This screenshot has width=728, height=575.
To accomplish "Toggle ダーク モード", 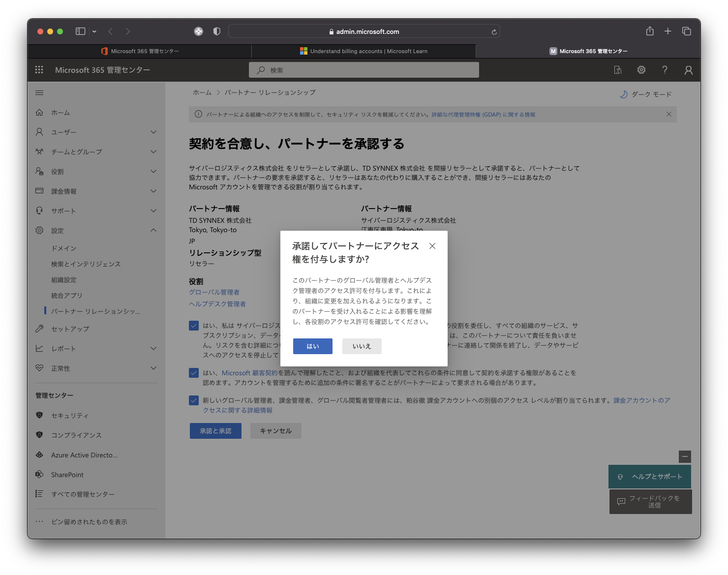I will coord(645,94).
